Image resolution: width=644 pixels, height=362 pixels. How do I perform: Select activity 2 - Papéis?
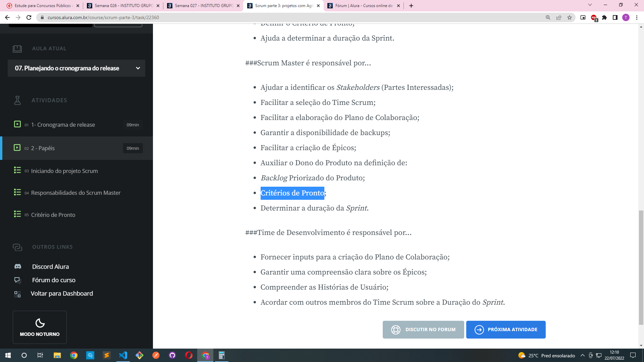76,148
